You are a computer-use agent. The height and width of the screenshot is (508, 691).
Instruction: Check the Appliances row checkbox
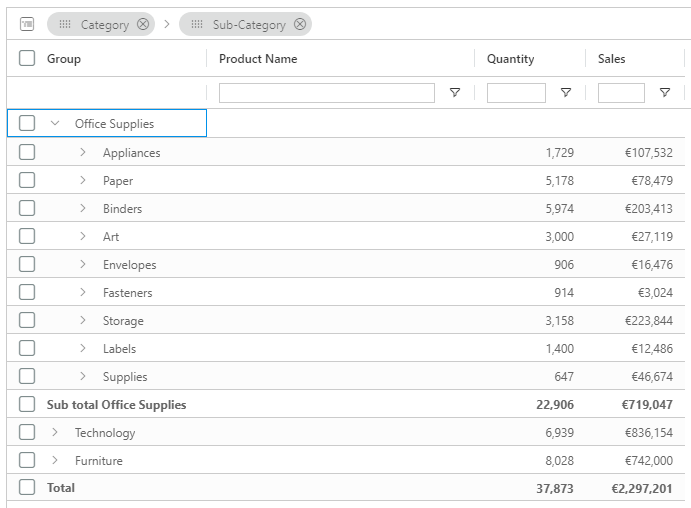[x=27, y=153]
